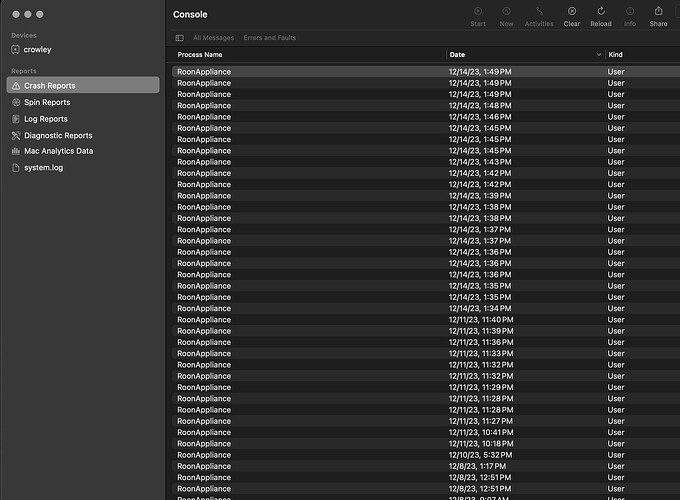Screen dimensions: 680x500
Task: Select the report dated 12/11/23, 11:40 PM
Action: click(x=426, y=320)
